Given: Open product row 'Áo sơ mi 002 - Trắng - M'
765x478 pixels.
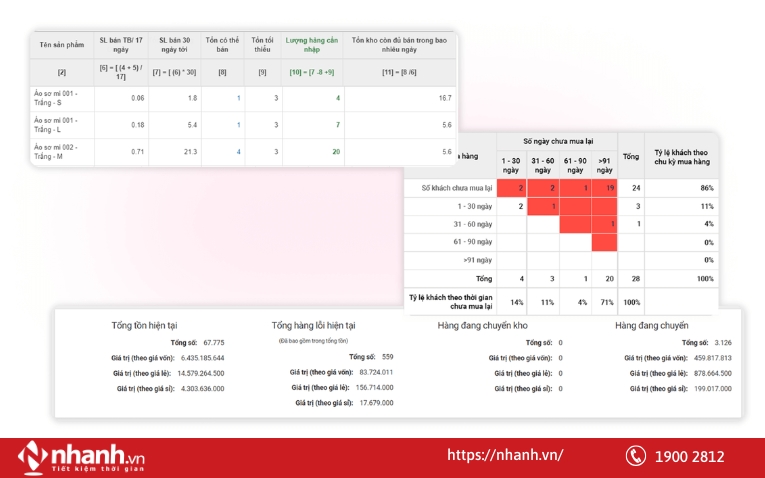Looking at the screenshot, I should click(56, 152).
